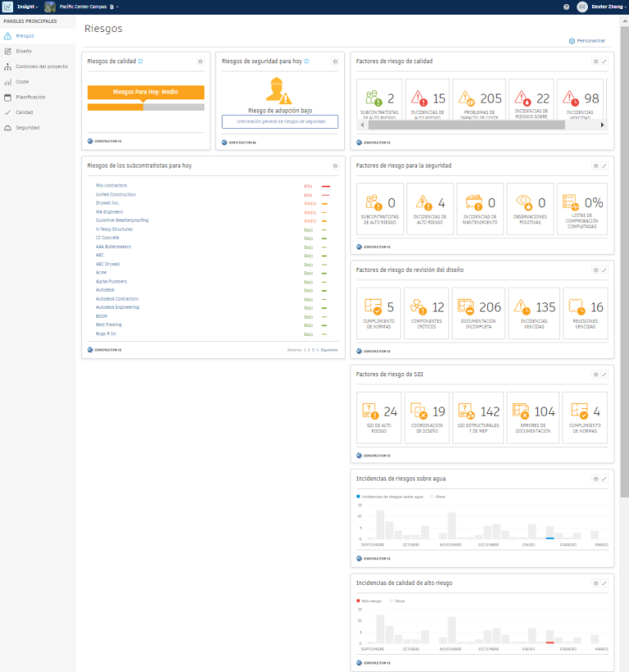
Task: Select the Incidencias de alto riesgo 15 tile
Action: coord(428,99)
